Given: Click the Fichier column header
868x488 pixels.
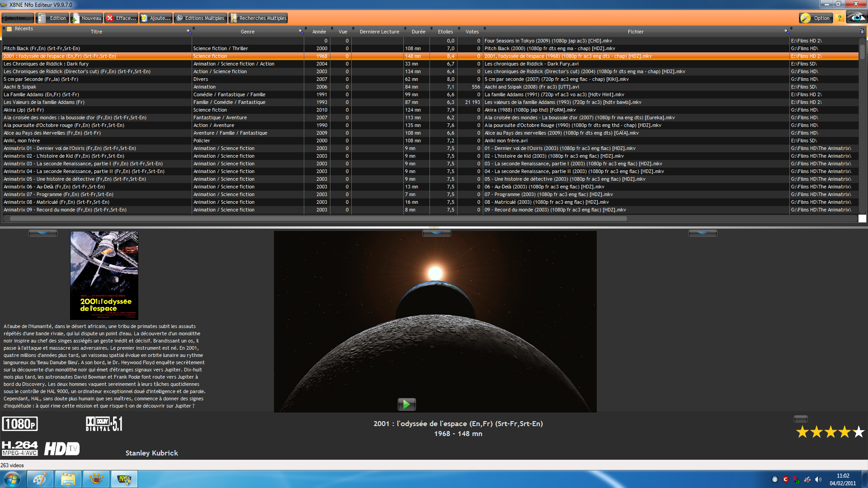Looking at the screenshot, I should click(635, 32).
